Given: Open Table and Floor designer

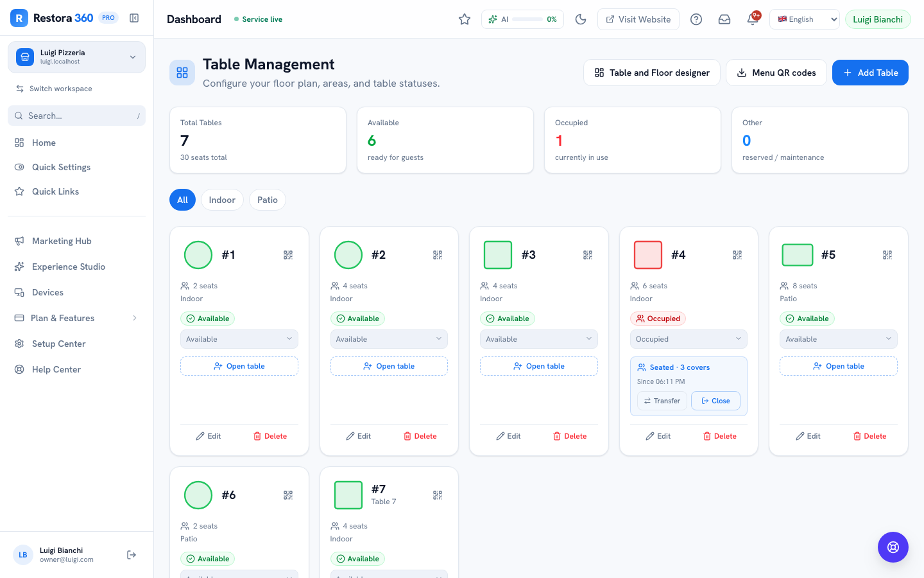Looking at the screenshot, I should tap(652, 73).
